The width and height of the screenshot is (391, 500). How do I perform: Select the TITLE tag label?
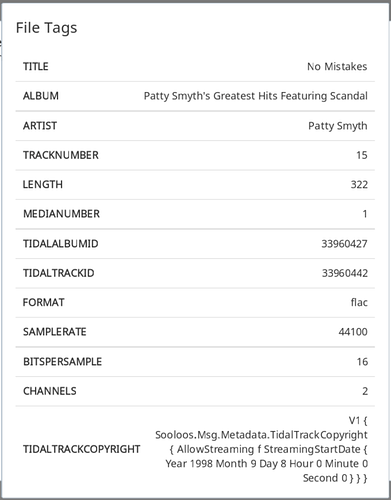tap(36, 66)
